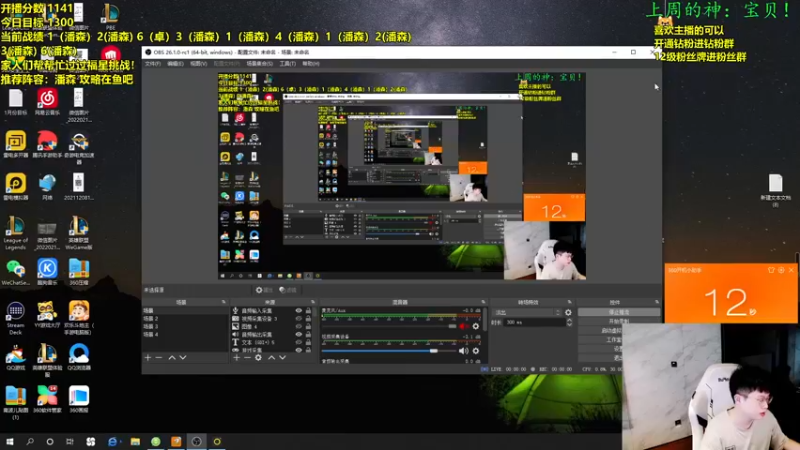Image resolution: width=800 pixels, height=450 pixels.
Task: Open QQ浏览器 desktop icon
Action: click(x=79, y=353)
